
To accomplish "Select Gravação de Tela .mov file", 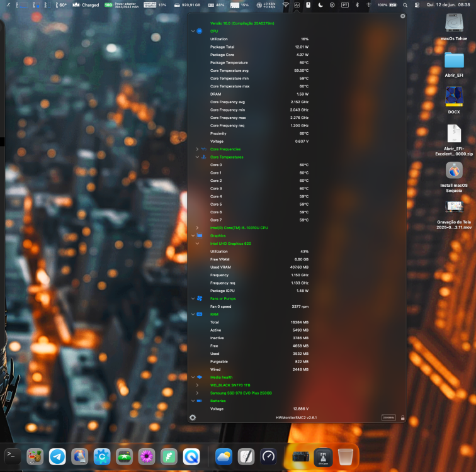I will point(454,215).
